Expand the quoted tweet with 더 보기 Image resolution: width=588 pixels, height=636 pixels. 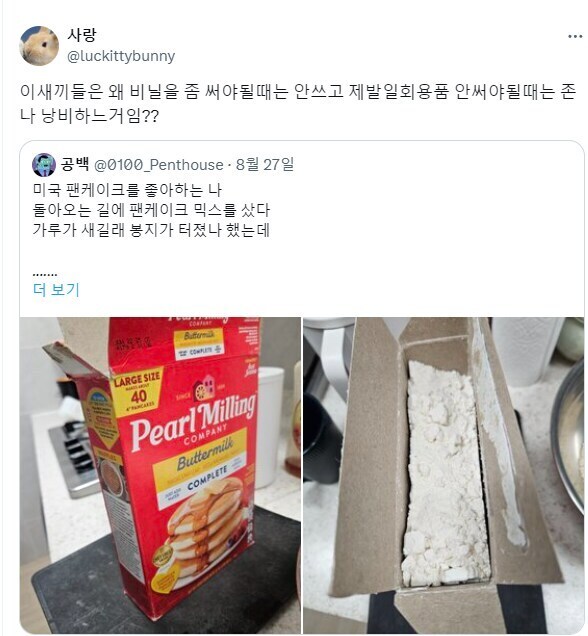56,290
